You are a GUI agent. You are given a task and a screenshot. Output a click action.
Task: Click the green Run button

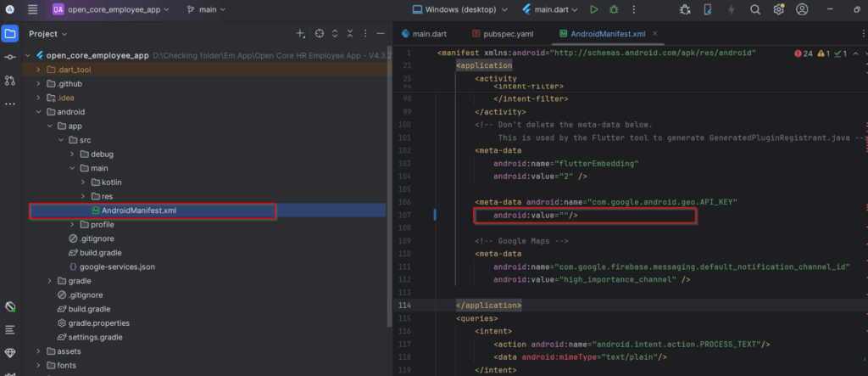pos(593,9)
